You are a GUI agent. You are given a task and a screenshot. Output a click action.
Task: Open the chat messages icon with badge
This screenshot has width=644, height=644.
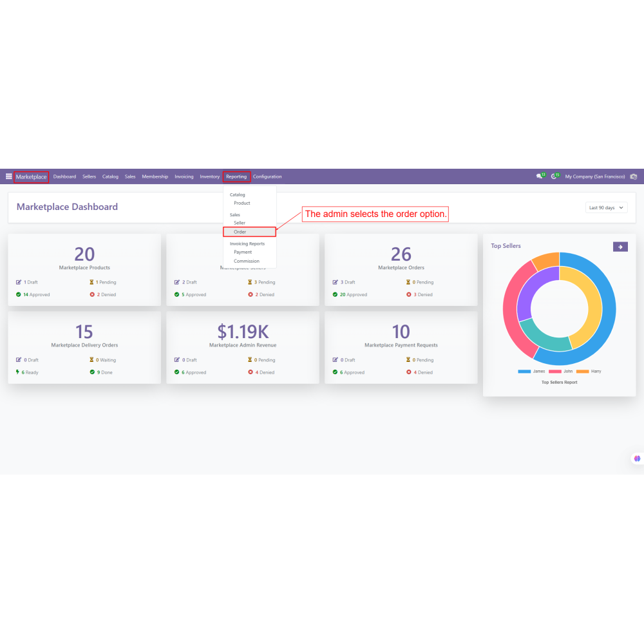[x=540, y=176]
